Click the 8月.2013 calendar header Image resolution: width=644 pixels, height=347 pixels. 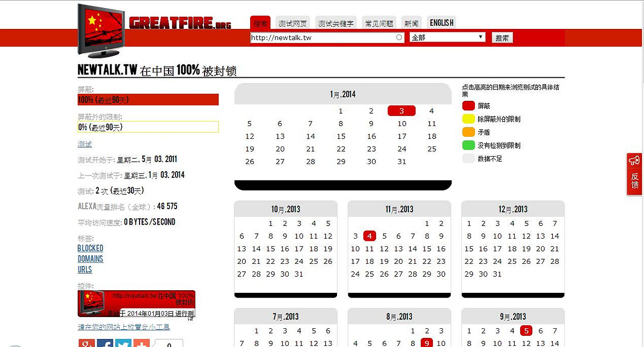pyautogui.click(x=399, y=316)
